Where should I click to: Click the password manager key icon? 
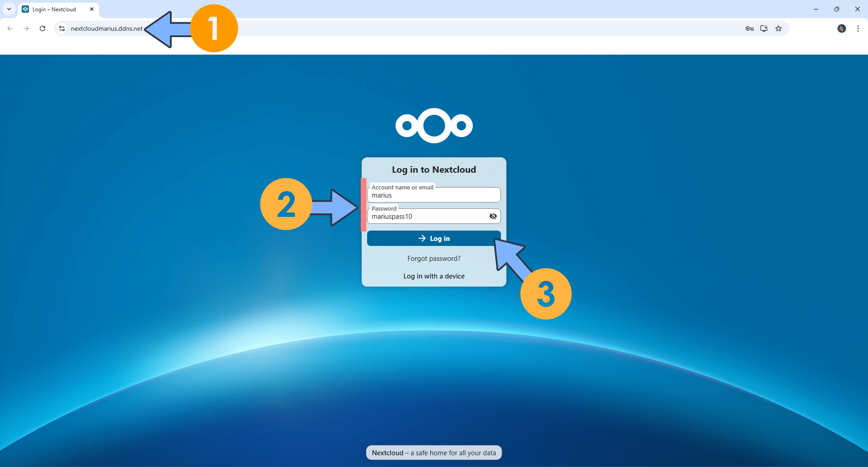tap(749, 28)
